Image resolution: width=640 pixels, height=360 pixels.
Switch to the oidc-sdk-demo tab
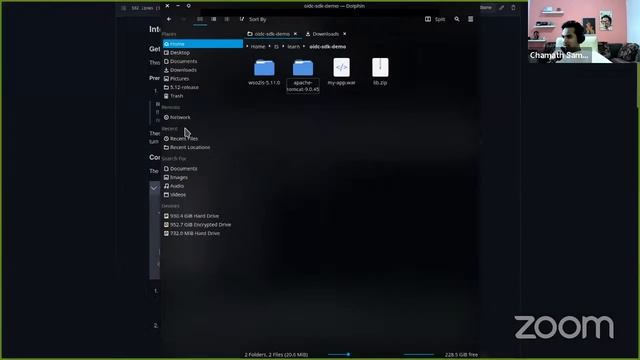coord(269,34)
